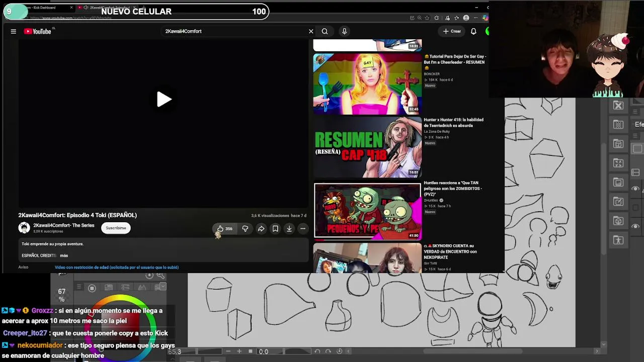Save the video with the bookmark icon

click(275, 229)
